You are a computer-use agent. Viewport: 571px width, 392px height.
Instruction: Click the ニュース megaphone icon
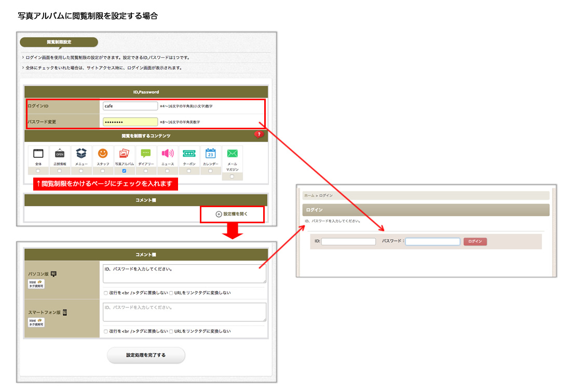coord(168,153)
